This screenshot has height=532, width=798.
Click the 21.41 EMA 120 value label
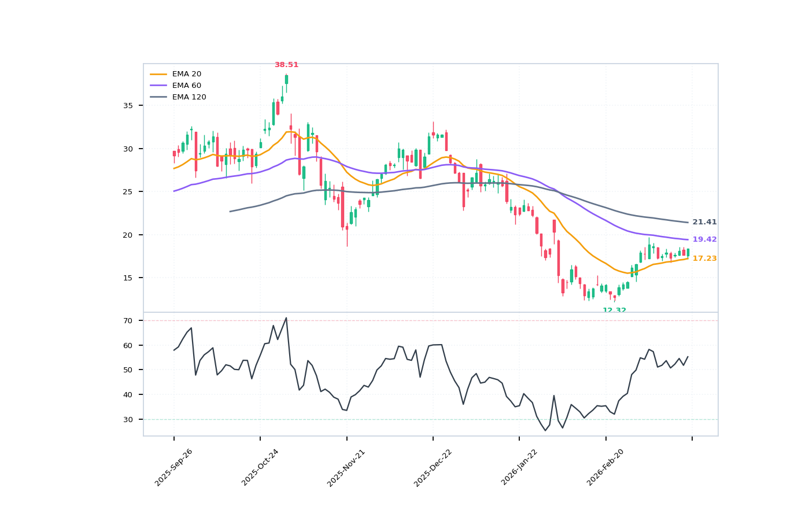(704, 222)
